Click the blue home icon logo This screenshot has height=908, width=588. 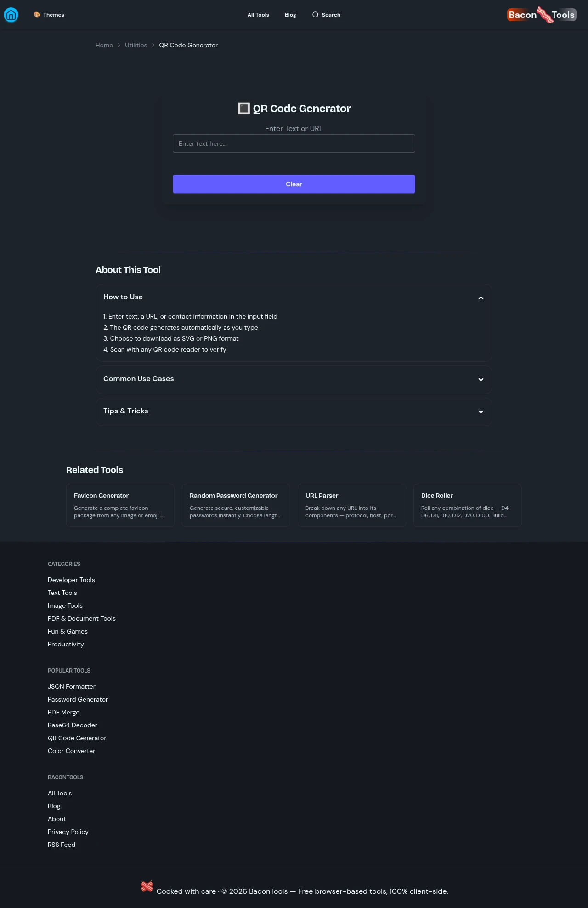(x=11, y=15)
